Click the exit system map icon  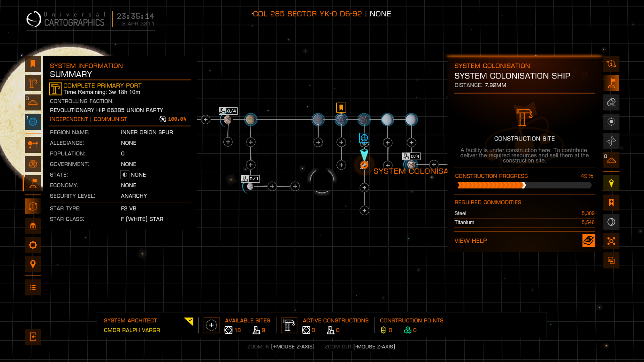[33, 337]
